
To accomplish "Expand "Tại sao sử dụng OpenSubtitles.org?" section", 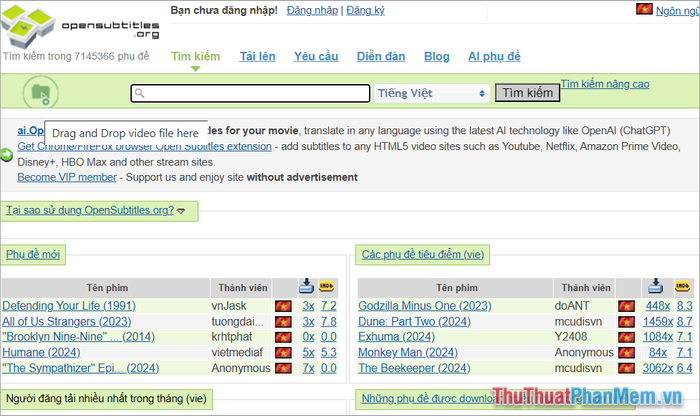I will click(96, 210).
